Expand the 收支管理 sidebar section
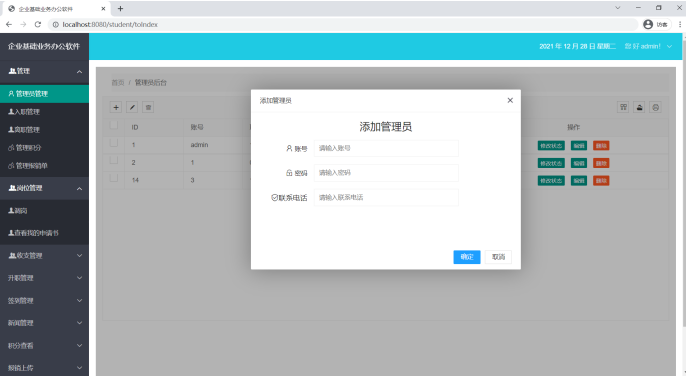The image size is (686, 378). tap(44, 256)
